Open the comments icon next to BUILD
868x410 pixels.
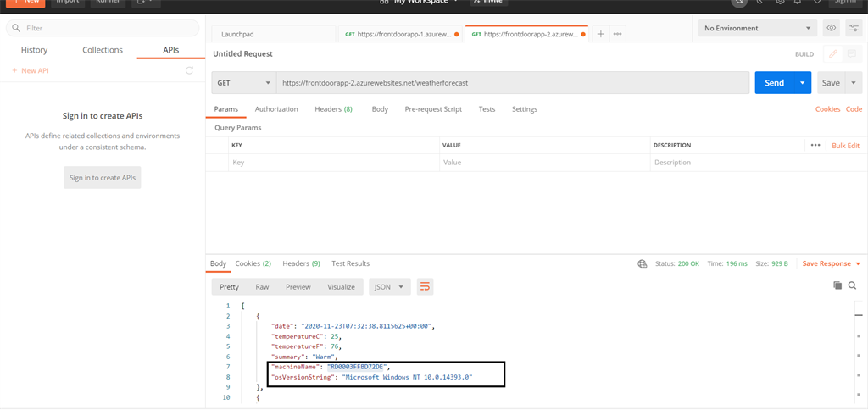coord(851,54)
